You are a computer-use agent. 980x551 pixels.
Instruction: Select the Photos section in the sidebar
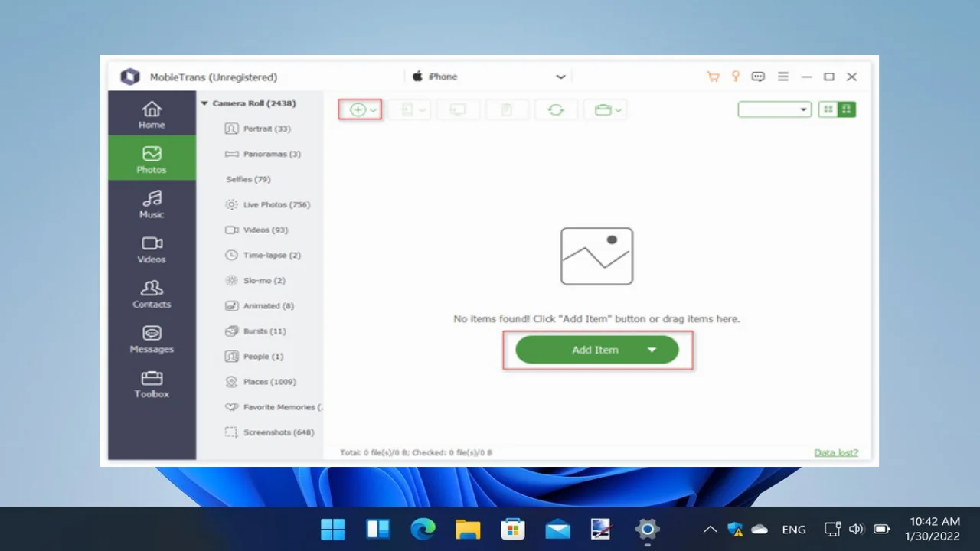tap(152, 158)
